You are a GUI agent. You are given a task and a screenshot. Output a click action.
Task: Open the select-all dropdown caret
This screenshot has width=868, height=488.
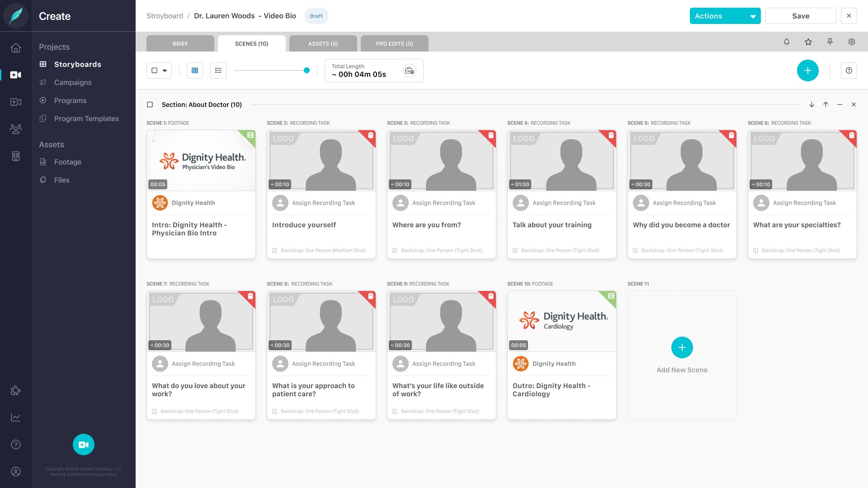(x=165, y=71)
